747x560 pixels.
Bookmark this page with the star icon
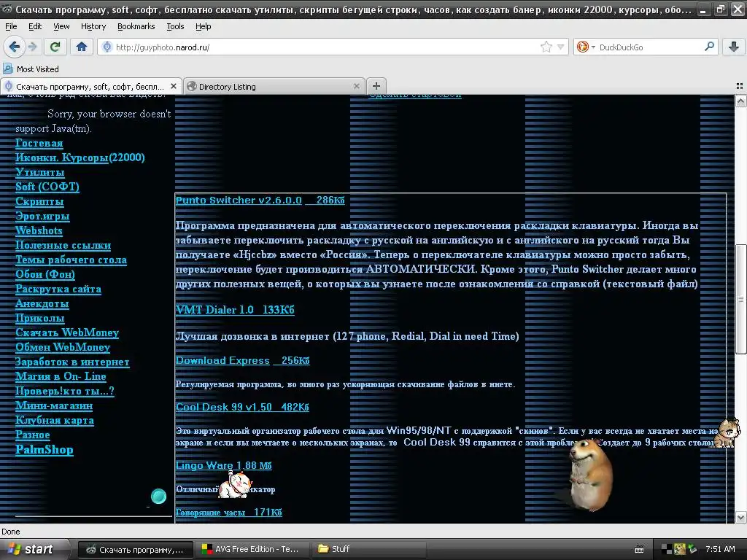(546, 47)
